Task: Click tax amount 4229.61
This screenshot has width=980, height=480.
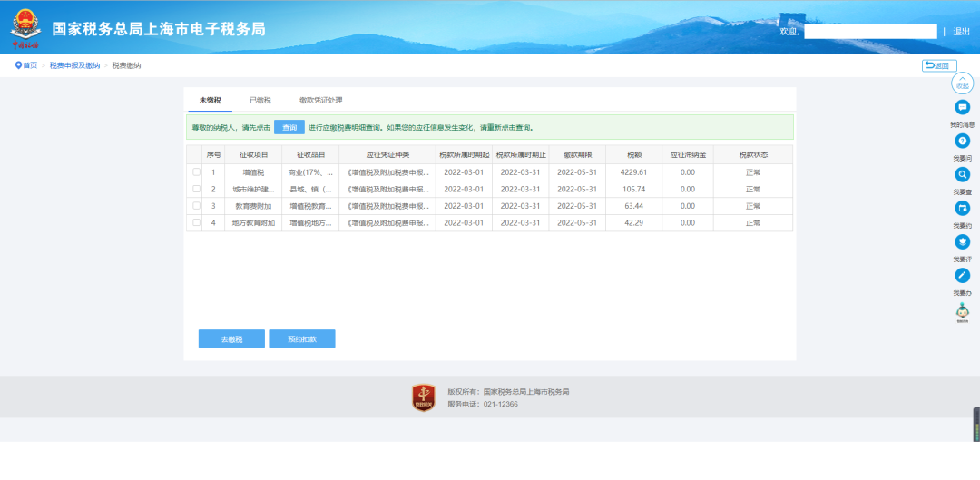Action: 633,171
